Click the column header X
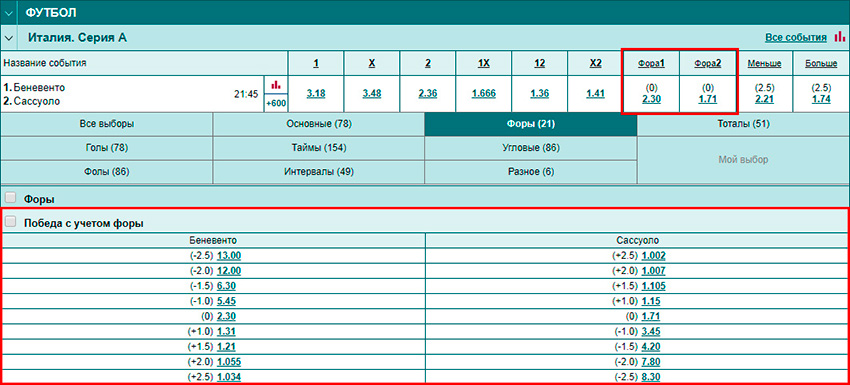850x385 pixels. [372, 63]
